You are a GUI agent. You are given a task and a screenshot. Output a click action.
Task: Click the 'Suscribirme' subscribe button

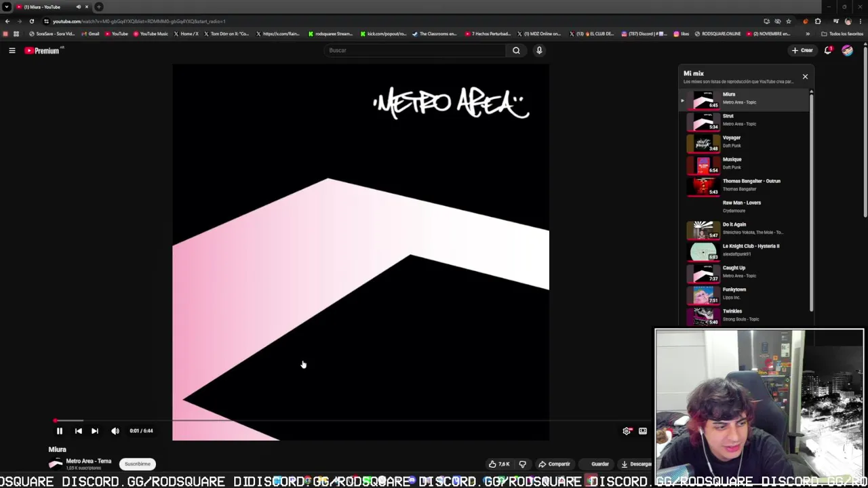point(138,464)
